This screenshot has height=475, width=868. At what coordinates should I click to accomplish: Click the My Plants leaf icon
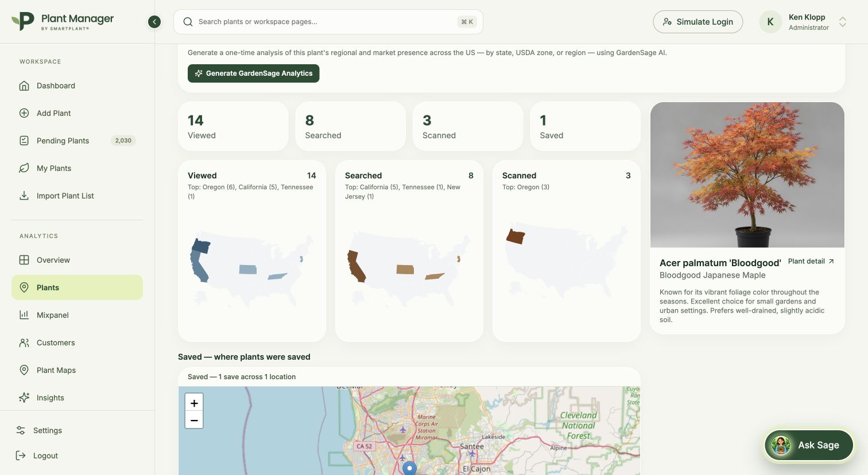click(x=24, y=168)
